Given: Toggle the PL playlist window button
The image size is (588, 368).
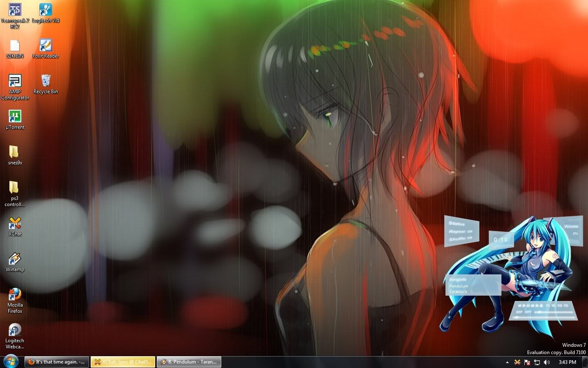Looking at the screenshot, I should [548, 306].
